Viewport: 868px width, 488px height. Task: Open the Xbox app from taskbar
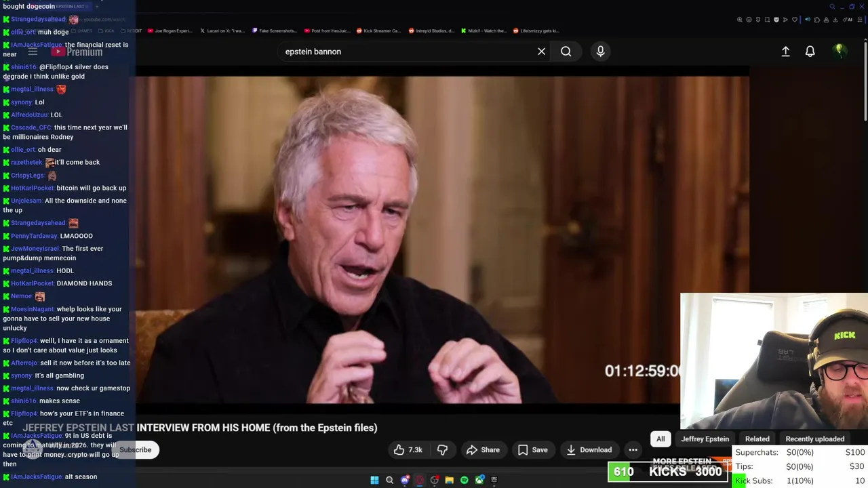(x=479, y=480)
